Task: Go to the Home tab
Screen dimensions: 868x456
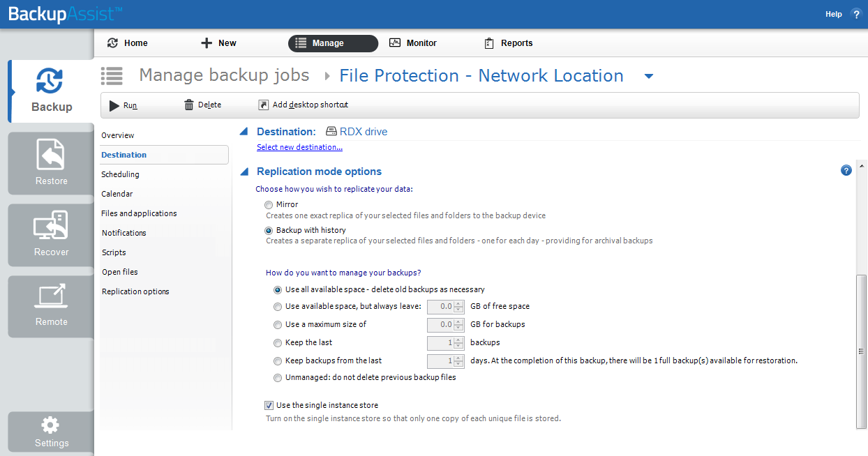Action: 128,43
